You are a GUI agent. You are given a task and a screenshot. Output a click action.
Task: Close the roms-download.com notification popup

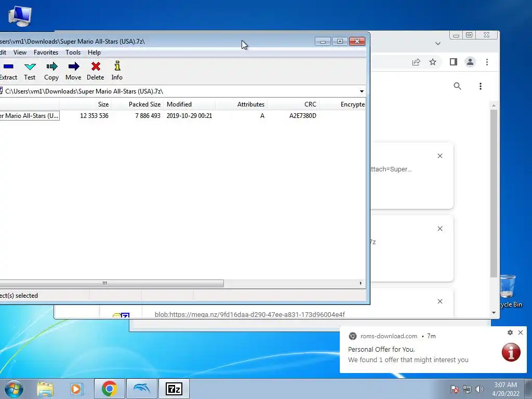(x=521, y=332)
